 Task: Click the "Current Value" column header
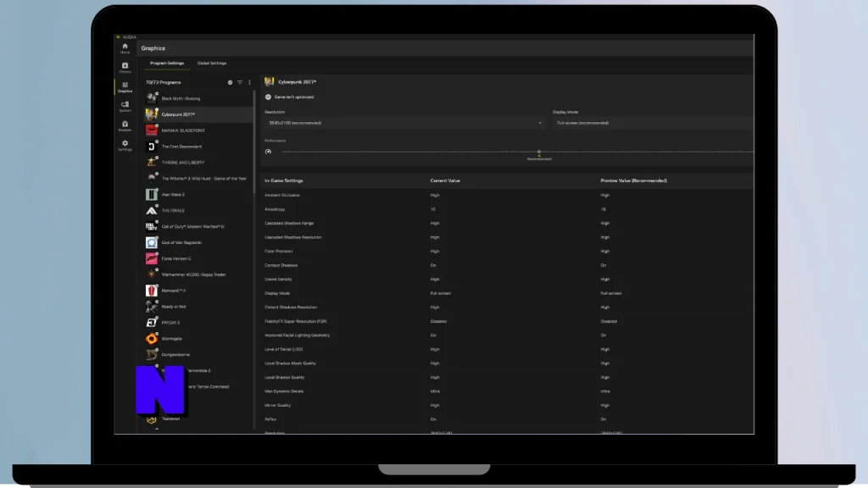tap(445, 181)
